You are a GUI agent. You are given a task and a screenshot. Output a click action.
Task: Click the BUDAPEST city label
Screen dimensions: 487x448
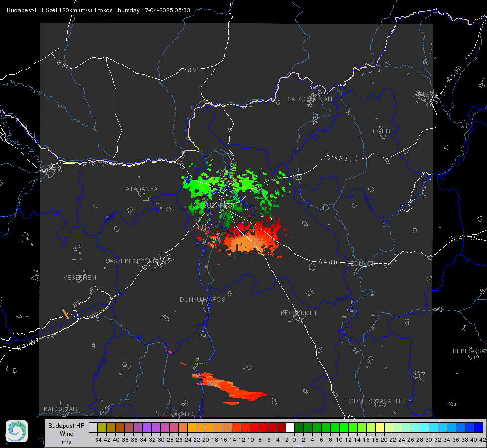218,205
